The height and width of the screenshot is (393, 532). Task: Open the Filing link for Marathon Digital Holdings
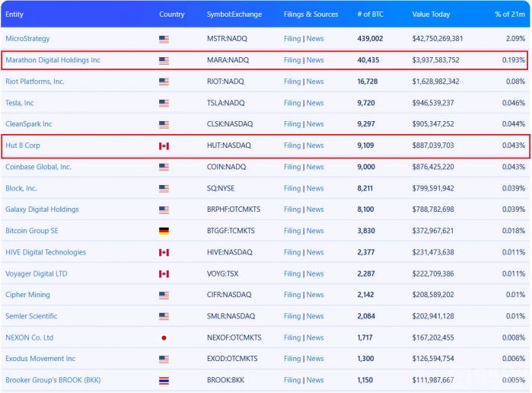[292, 60]
